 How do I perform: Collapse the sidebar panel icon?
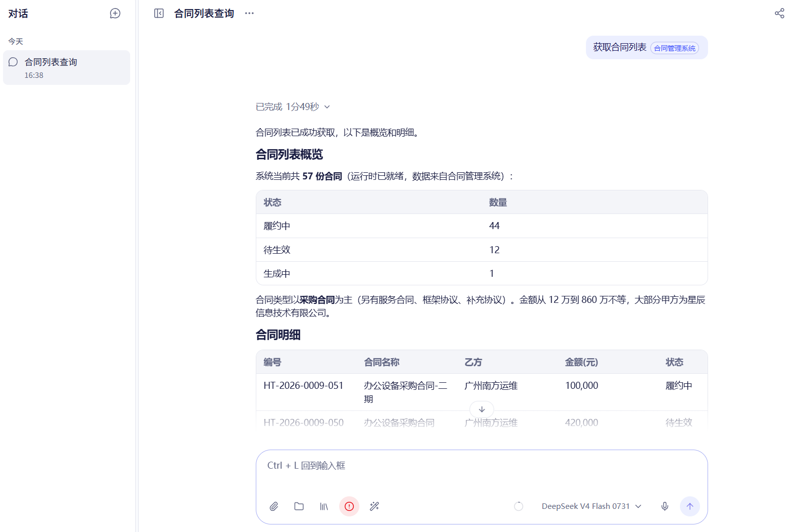tap(159, 14)
